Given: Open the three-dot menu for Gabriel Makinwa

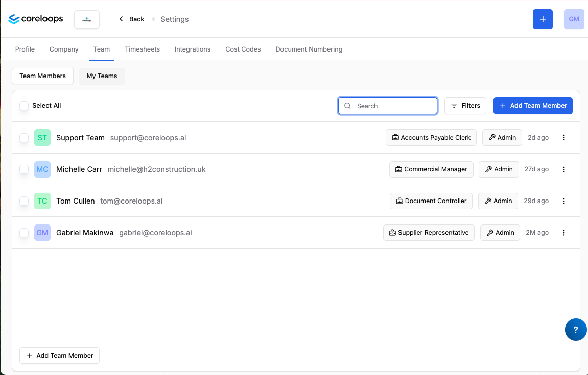Looking at the screenshot, I should (563, 233).
